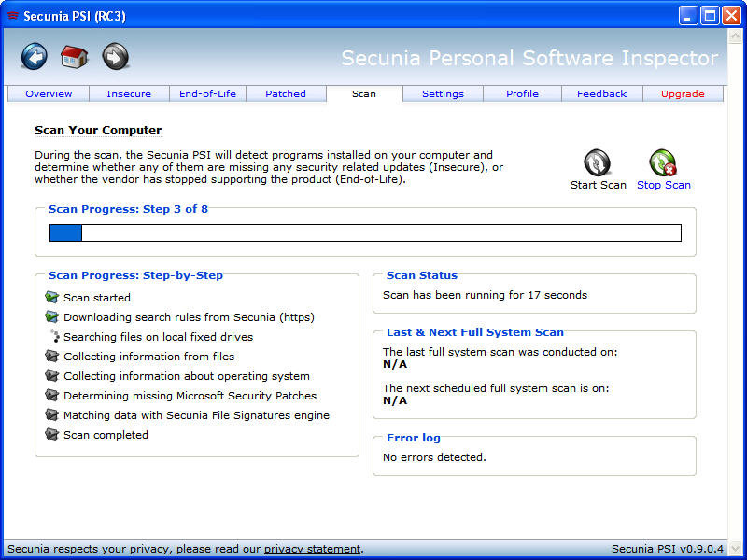Screen dimensions: 747x560
Task: Open the Overview tab
Action: pyautogui.click(x=49, y=94)
